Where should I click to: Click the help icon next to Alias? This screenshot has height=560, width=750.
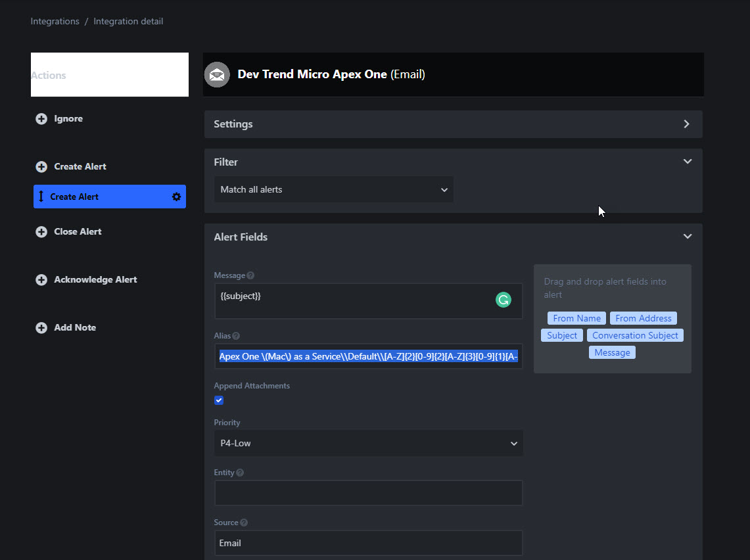[x=236, y=336]
